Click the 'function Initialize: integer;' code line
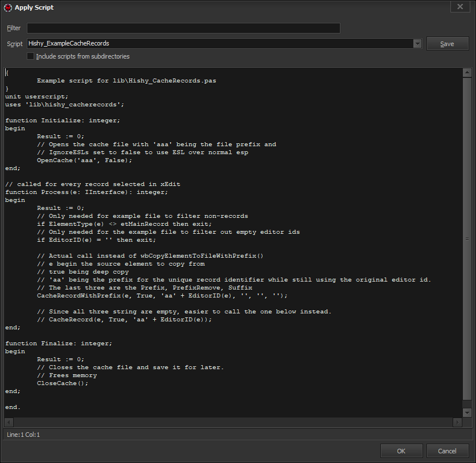 pos(63,121)
